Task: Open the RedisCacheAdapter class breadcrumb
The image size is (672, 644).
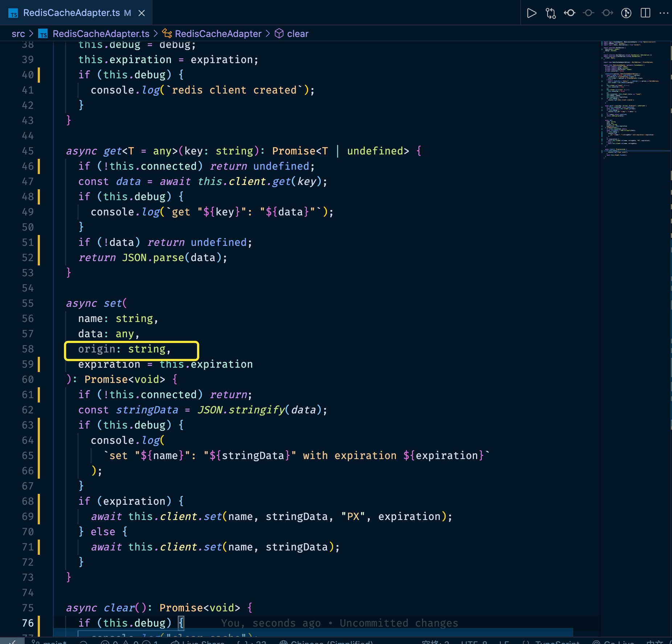Action: click(x=218, y=34)
